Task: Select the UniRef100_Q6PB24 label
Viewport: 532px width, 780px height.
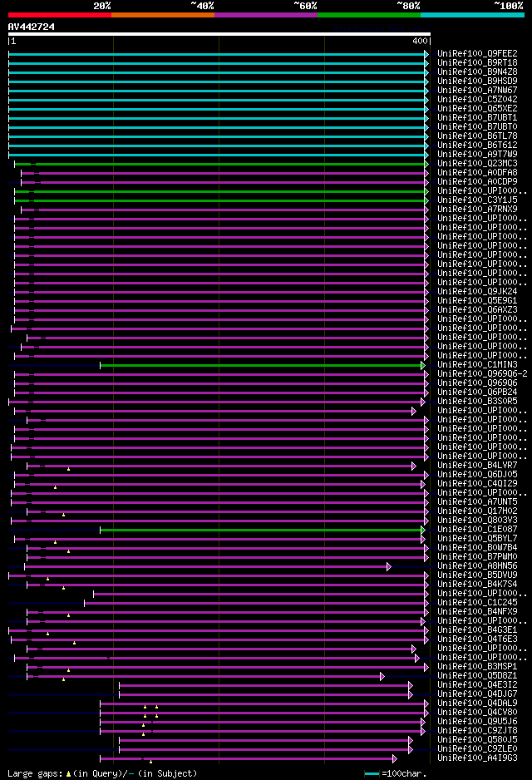Action: tap(477, 392)
